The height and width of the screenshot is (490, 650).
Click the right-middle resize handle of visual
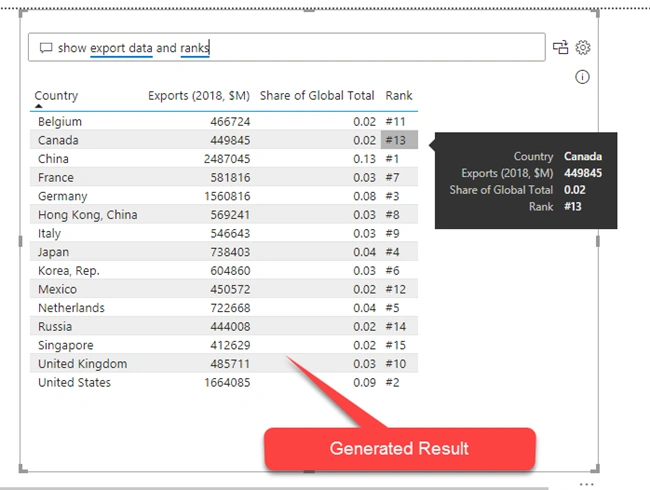[x=597, y=241]
